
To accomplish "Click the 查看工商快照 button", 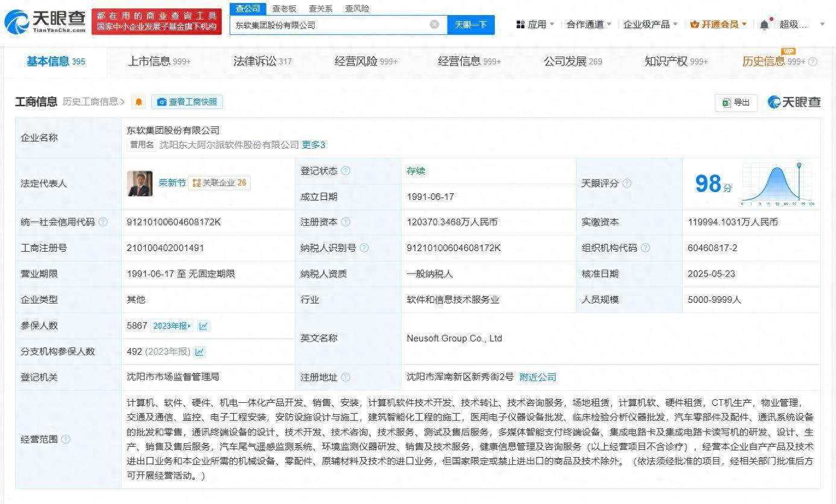I will click(187, 102).
